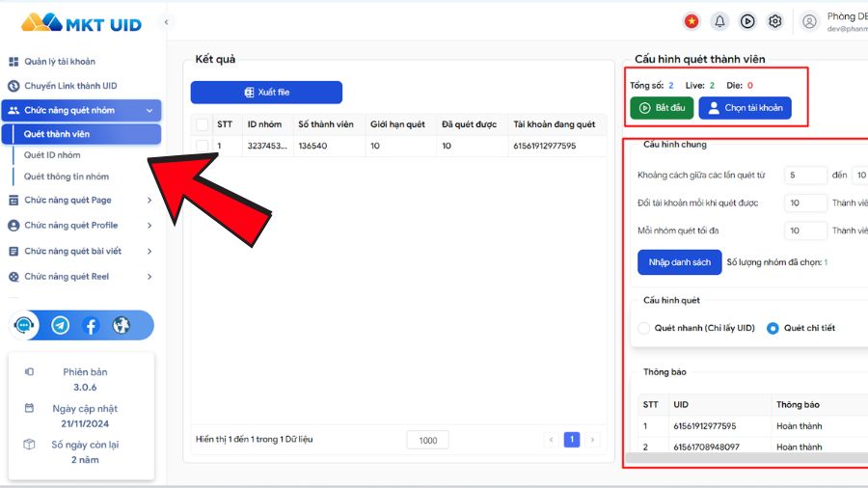Click the customer support headset icon

point(25,326)
